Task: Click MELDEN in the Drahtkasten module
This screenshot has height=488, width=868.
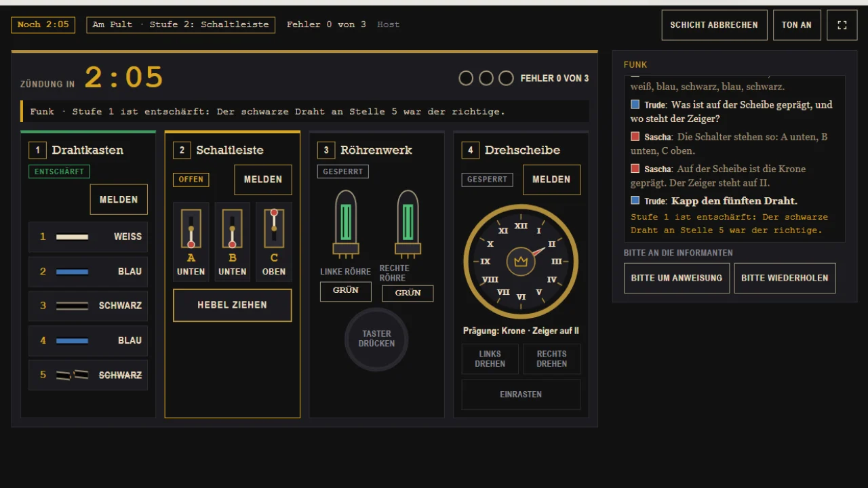Action: [x=119, y=199]
